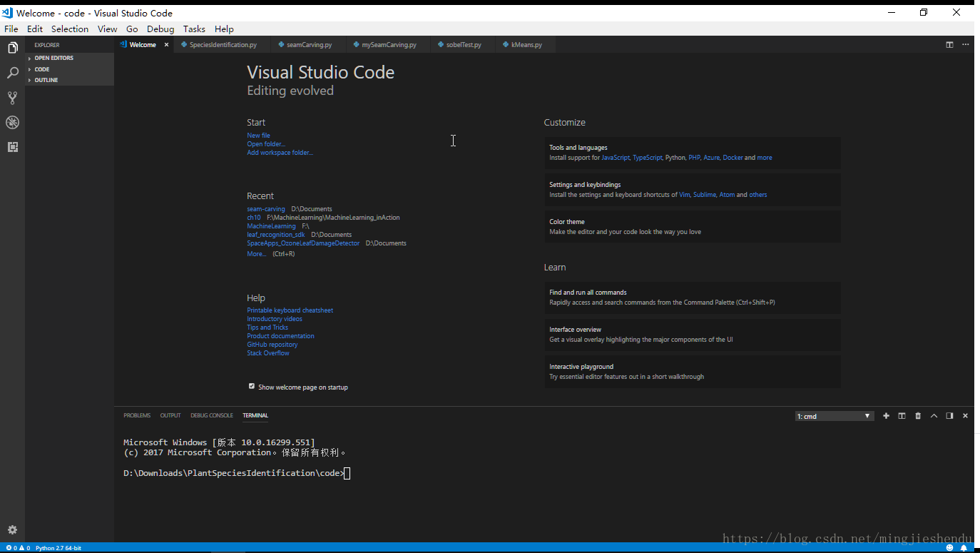Open the notifications bell in status bar
The width and height of the screenshot is (980, 553).
pyautogui.click(x=964, y=548)
